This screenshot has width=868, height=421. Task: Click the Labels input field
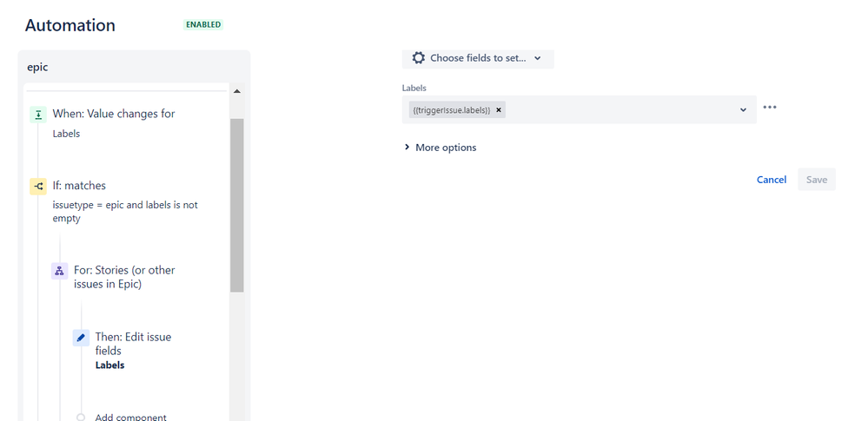point(579,109)
